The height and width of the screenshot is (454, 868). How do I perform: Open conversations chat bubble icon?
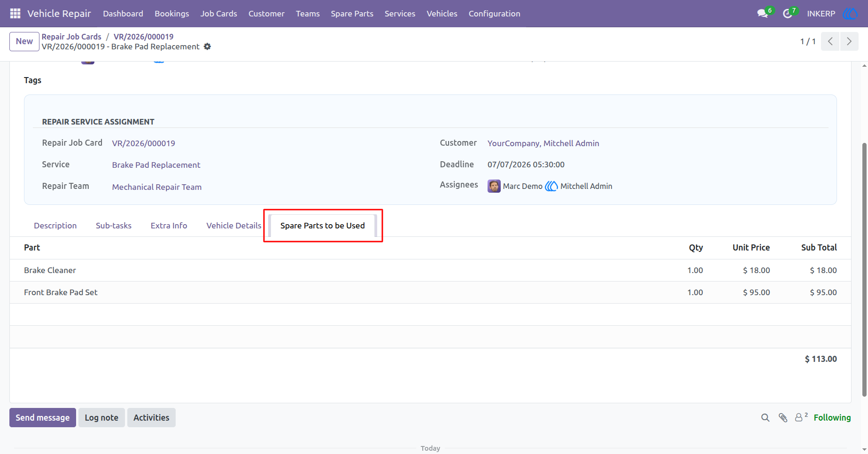point(762,14)
